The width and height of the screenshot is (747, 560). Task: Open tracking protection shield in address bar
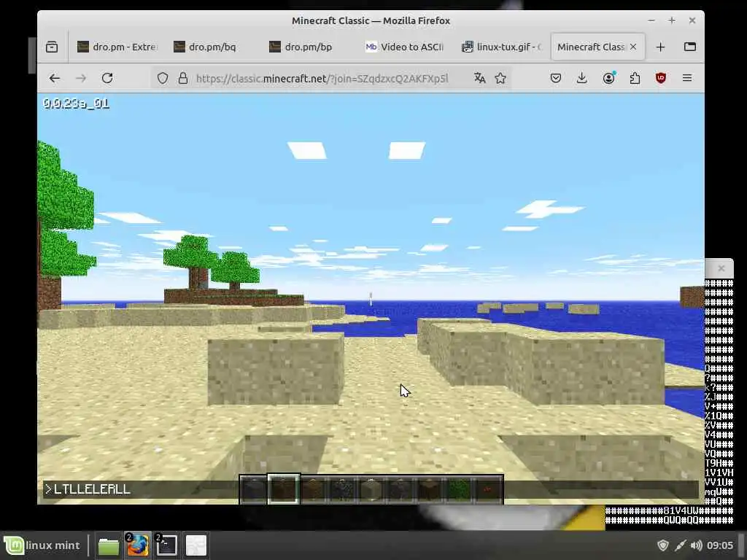(x=163, y=78)
